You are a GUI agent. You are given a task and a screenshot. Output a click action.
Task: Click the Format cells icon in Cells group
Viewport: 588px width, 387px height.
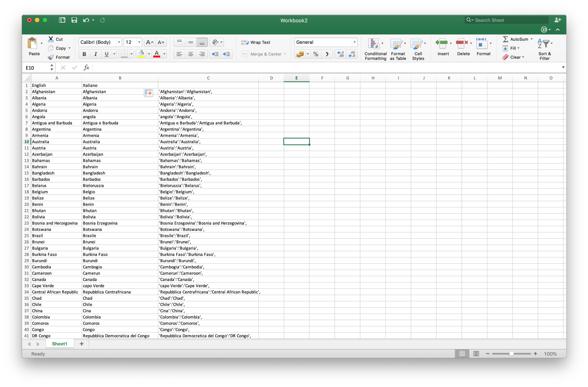(x=482, y=43)
